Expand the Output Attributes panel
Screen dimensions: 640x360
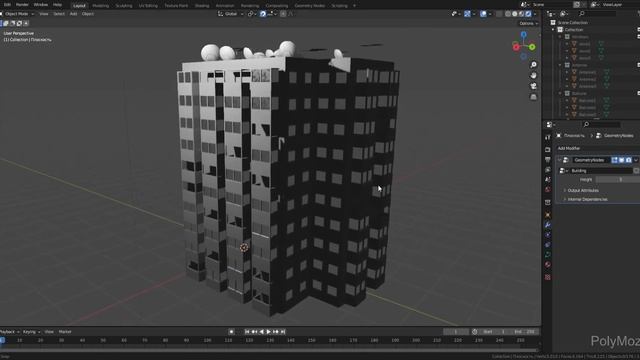click(583, 191)
